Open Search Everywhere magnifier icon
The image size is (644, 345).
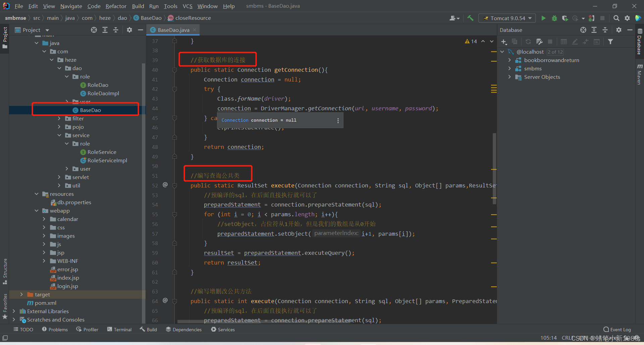[x=616, y=18]
